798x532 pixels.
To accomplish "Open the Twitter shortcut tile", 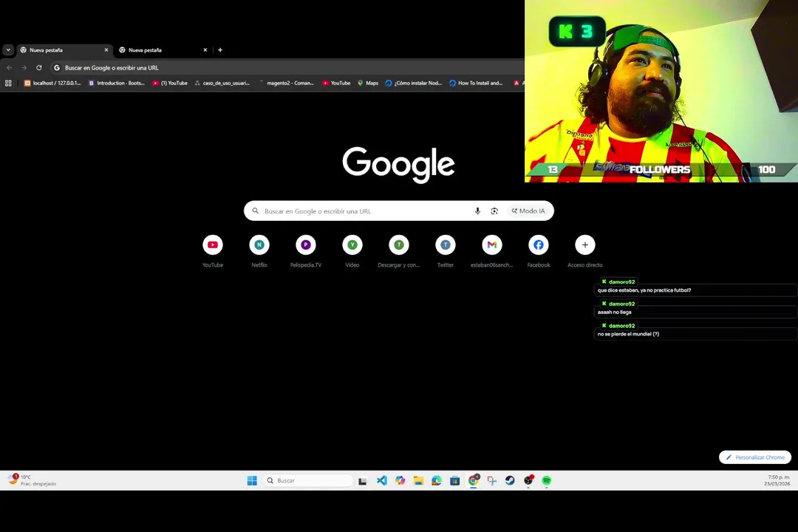I will [446, 250].
